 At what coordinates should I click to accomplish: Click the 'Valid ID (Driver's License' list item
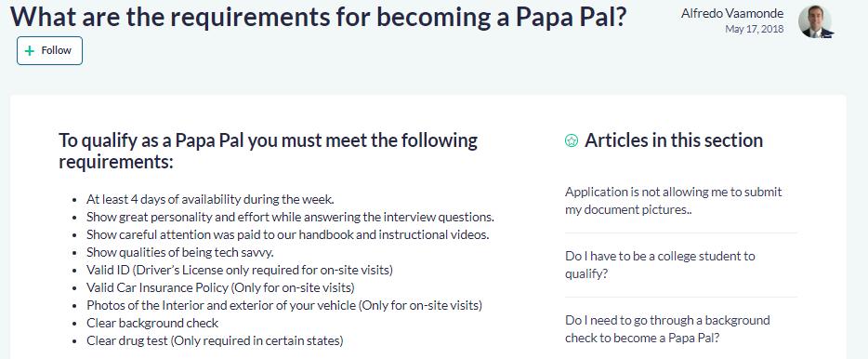tap(240, 270)
